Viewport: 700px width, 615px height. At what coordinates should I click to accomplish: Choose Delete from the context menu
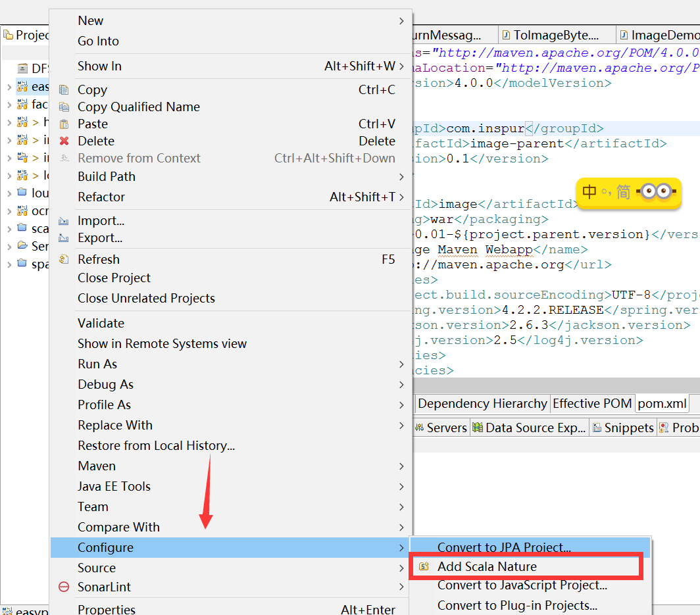(x=231, y=141)
